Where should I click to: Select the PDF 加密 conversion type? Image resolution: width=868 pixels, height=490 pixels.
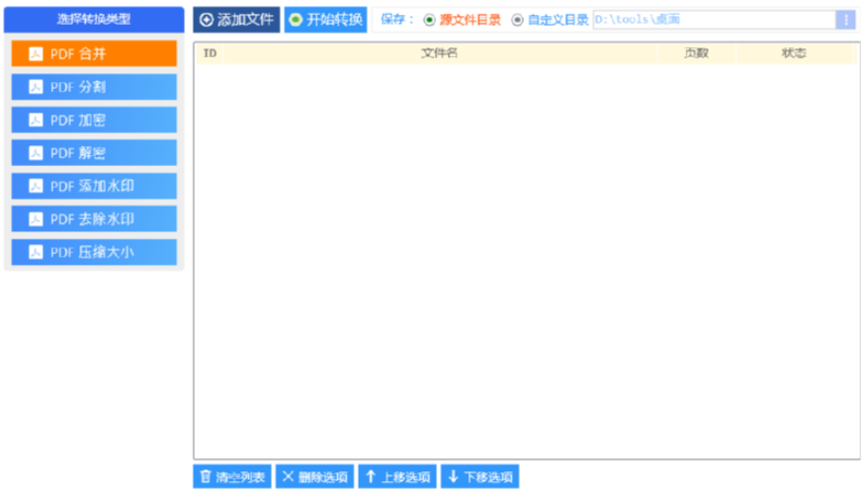tap(94, 120)
